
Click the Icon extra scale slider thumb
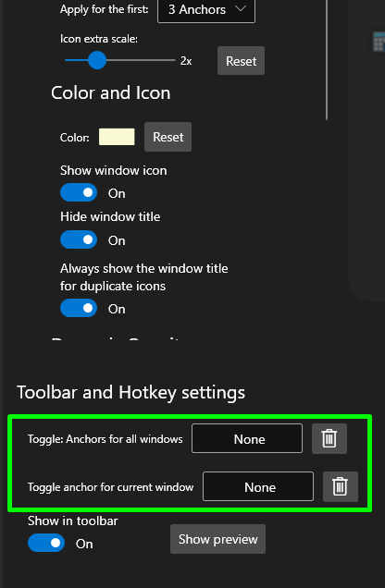click(x=97, y=60)
